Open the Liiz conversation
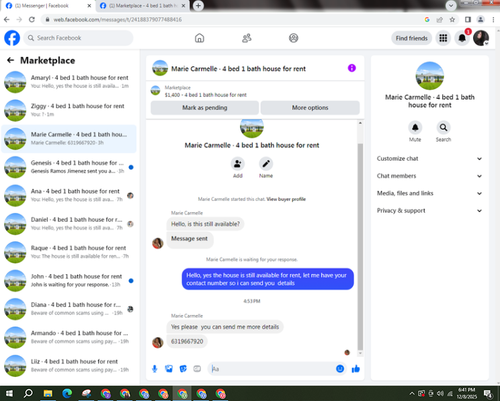The width and height of the screenshot is (500, 401). (x=69, y=365)
